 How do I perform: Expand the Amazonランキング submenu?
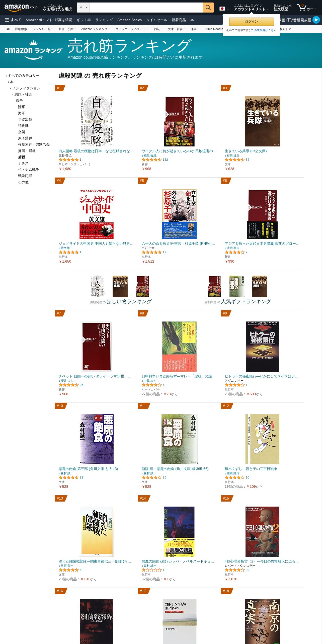point(95,29)
